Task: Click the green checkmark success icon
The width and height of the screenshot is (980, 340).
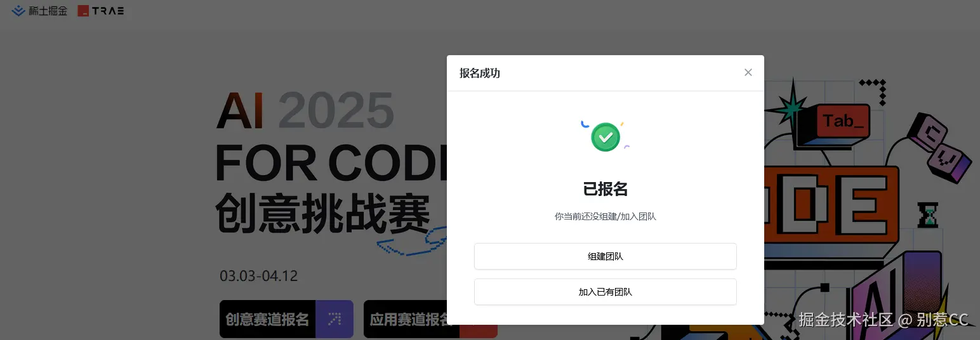Action: tap(606, 137)
